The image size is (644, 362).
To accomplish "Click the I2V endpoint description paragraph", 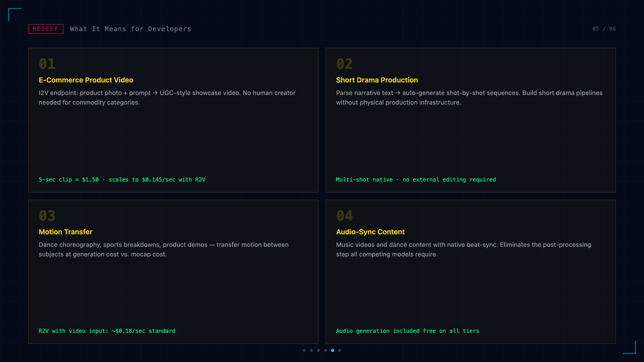I will click(x=167, y=98).
